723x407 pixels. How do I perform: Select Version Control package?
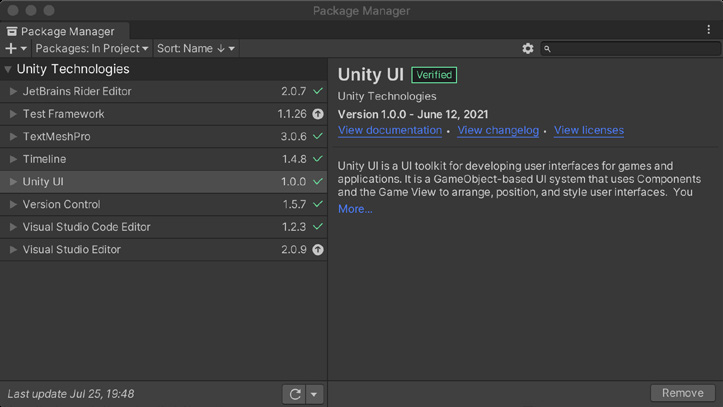[163, 204]
